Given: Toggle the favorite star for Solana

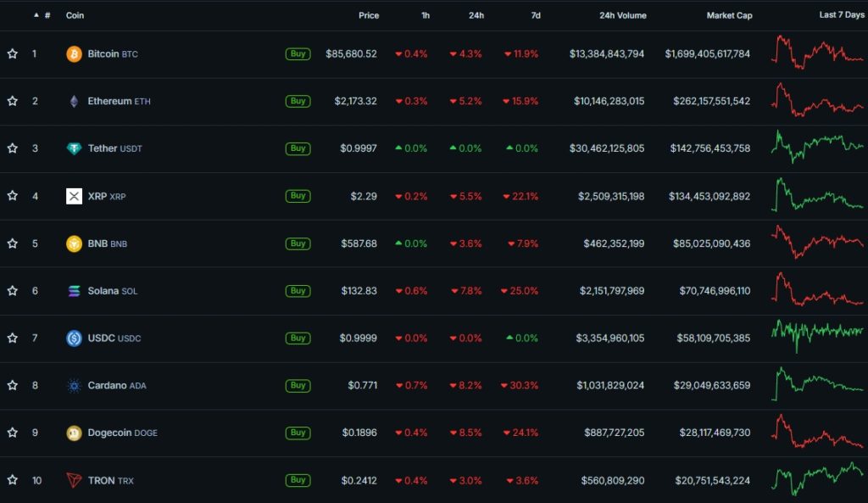Looking at the screenshot, I should pyautogui.click(x=12, y=290).
